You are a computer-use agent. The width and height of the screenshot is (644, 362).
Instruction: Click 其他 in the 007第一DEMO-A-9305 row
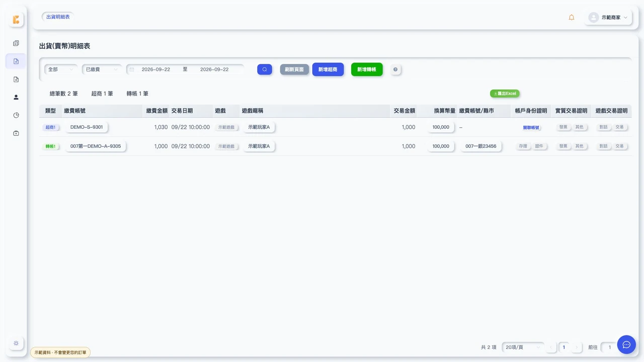point(580,146)
